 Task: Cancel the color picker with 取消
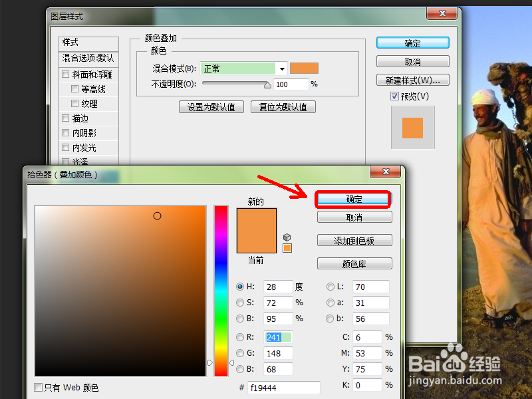(354, 217)
